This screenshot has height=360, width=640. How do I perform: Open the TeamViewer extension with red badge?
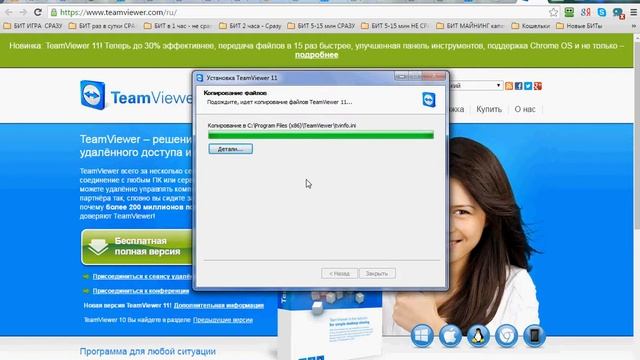click(x=618, y=13)
